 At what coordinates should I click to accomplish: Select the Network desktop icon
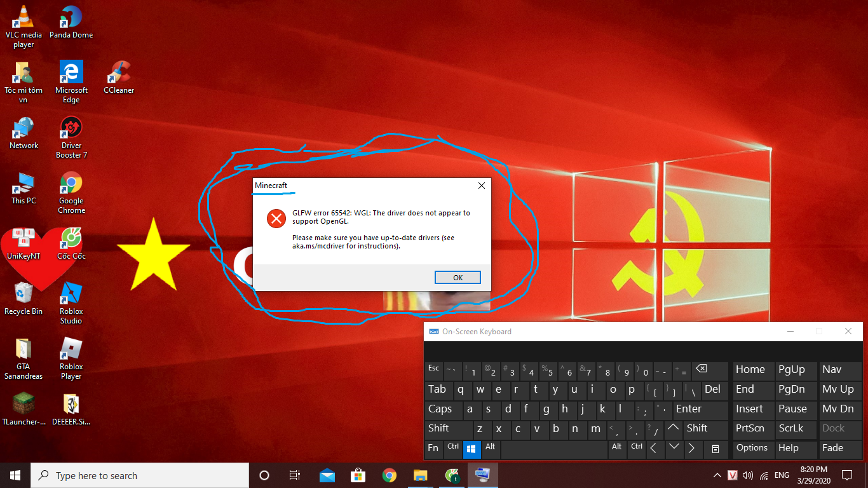point(24,133)
